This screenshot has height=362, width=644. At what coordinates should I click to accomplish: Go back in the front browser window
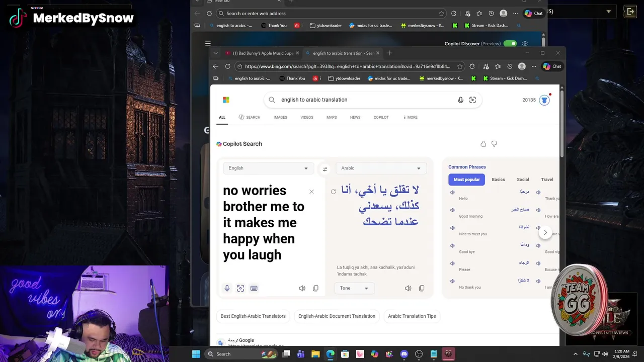coord(215,66)
